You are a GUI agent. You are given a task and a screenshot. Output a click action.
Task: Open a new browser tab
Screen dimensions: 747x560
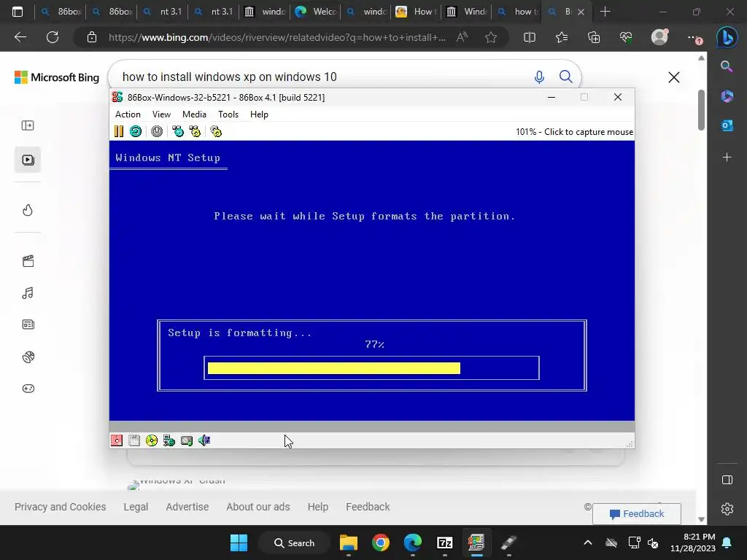(x=605, y=12)
